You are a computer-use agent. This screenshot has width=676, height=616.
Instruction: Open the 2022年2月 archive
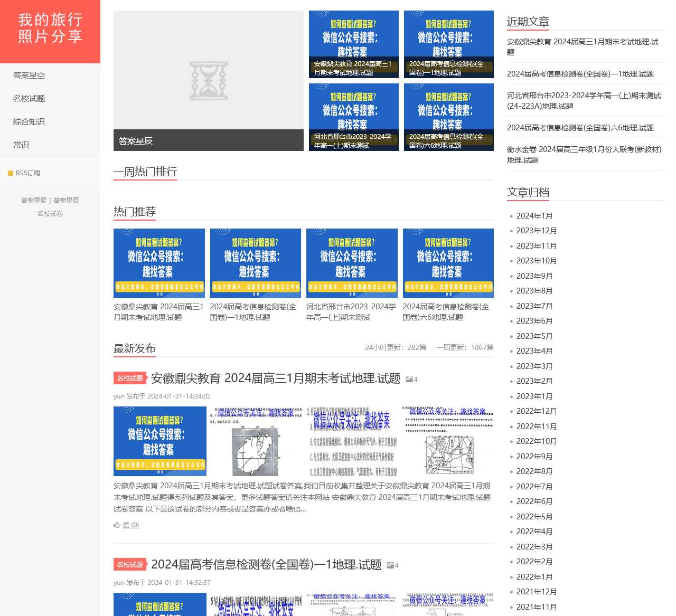click(534, 562)
